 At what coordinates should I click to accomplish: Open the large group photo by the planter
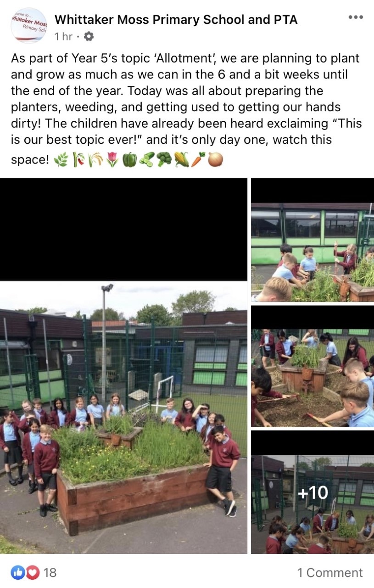(123, 366)
